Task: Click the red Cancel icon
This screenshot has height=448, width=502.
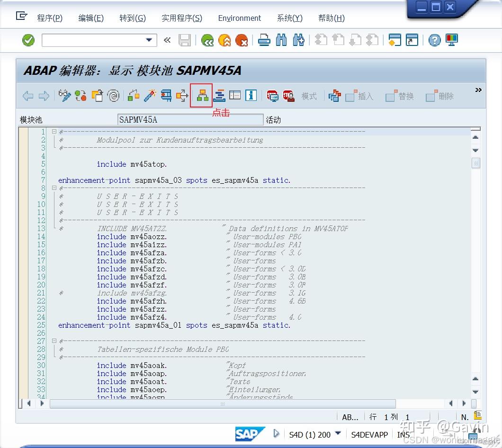Action: point(242,41)
